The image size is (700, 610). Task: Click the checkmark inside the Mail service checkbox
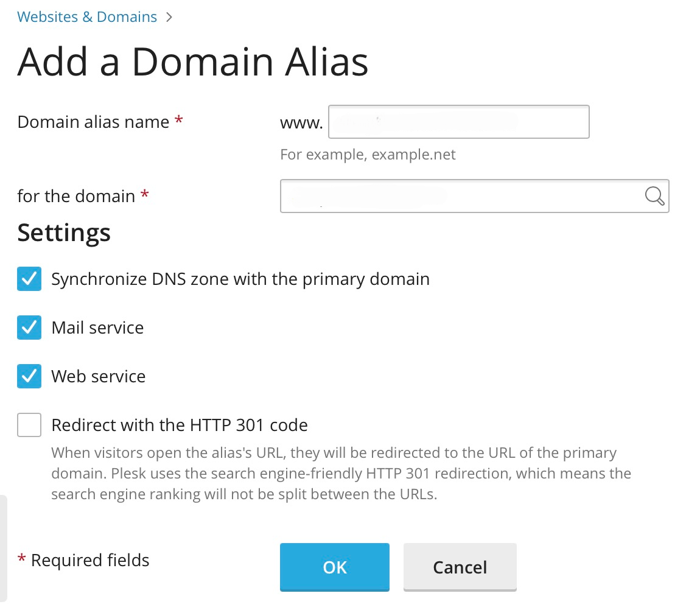tap(29, 328)
